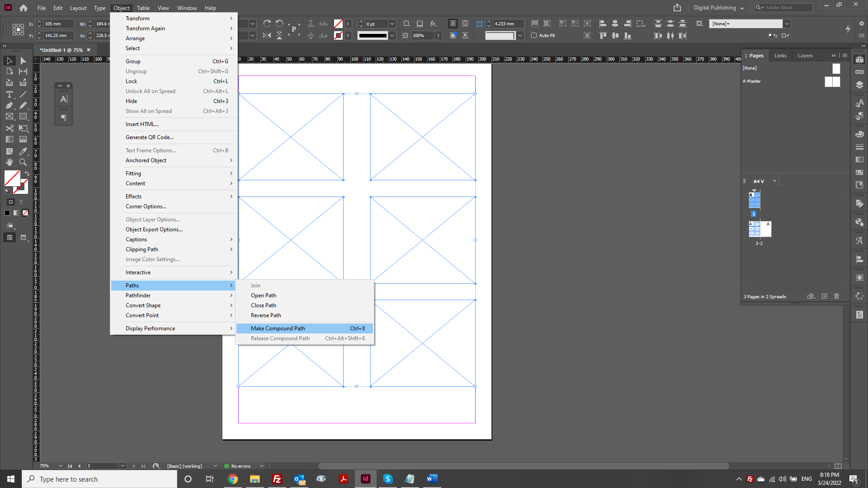This screenshot has width=868, height=488.
Task: Create a new page in the Pages panel
Action: [x=825, y=296]
